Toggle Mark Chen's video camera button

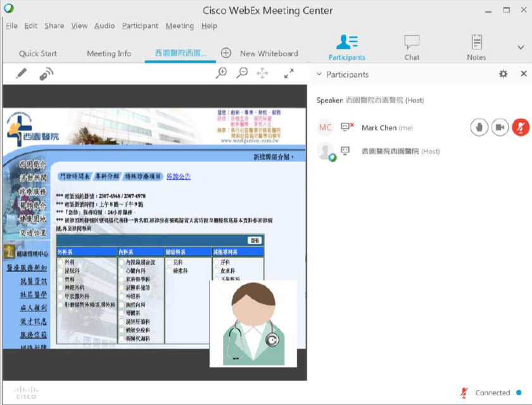click(500, 127)
